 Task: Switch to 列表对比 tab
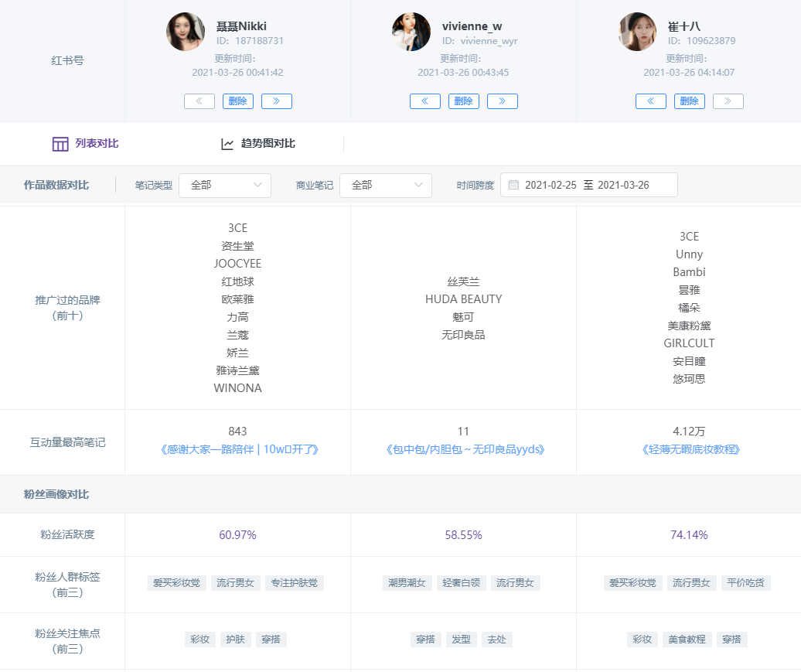pyautogui.click(x=85, y=144)
